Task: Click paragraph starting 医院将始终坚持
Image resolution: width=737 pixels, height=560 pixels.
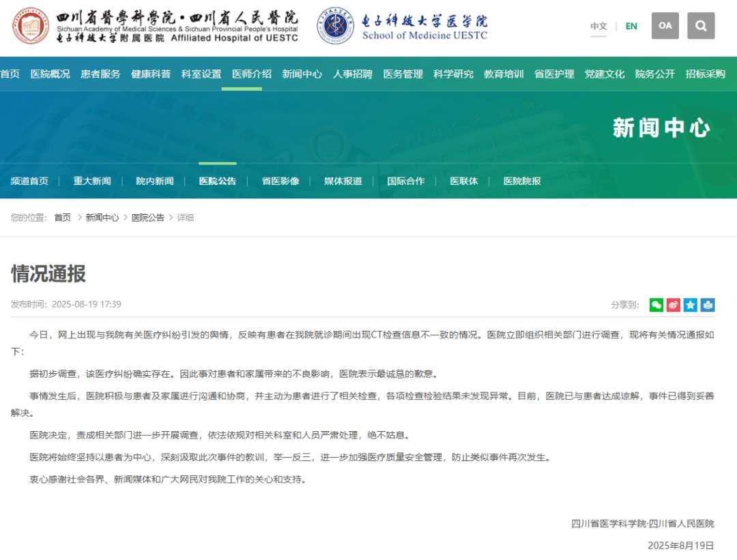Action: [x=291, y=458]
